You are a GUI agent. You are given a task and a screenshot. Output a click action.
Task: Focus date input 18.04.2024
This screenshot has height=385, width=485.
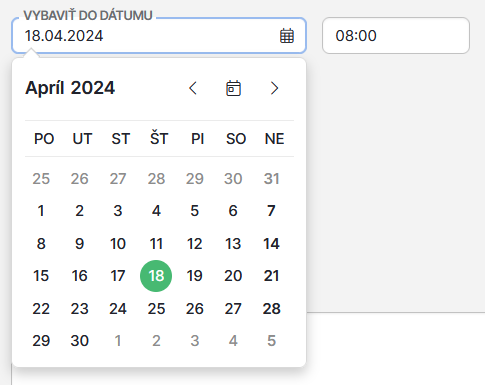point(159,36)
